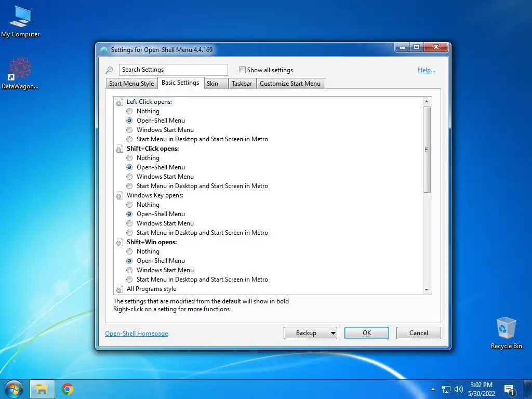Image resolution: width=532 pixels, height=399 pixels.
Task: Switch to Start Menu Style tab
Action: pos(131,84)
